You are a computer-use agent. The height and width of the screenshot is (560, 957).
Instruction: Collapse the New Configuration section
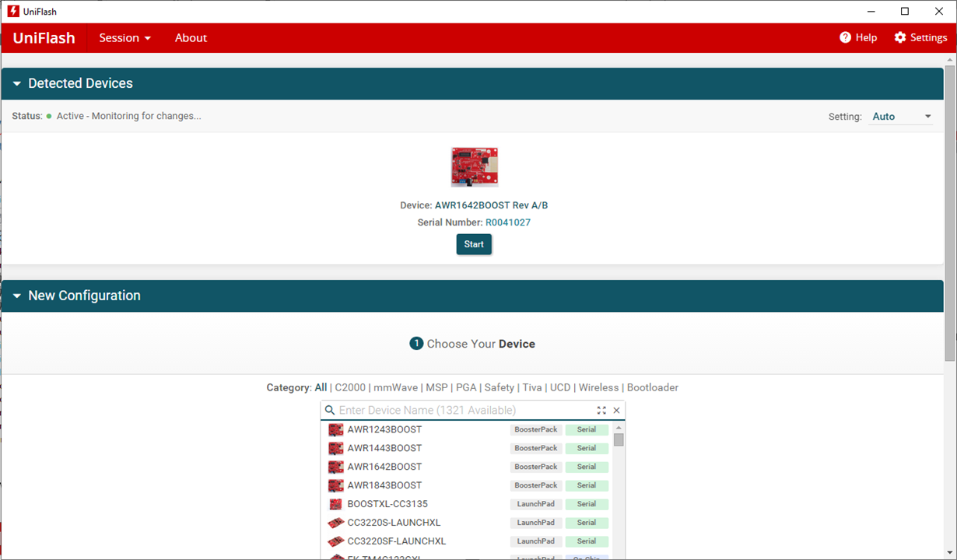17,296
